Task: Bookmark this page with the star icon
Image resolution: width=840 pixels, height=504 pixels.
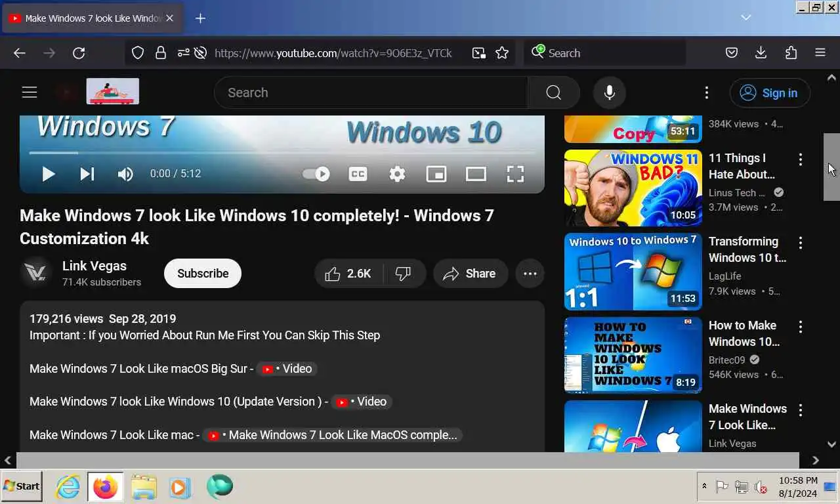Action: coord(502,53)
